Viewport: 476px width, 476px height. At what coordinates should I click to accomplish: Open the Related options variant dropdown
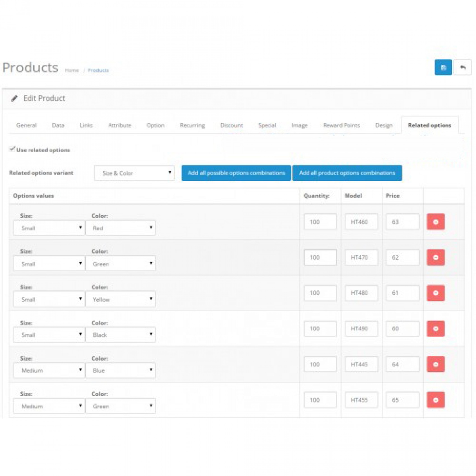(135, 173)
